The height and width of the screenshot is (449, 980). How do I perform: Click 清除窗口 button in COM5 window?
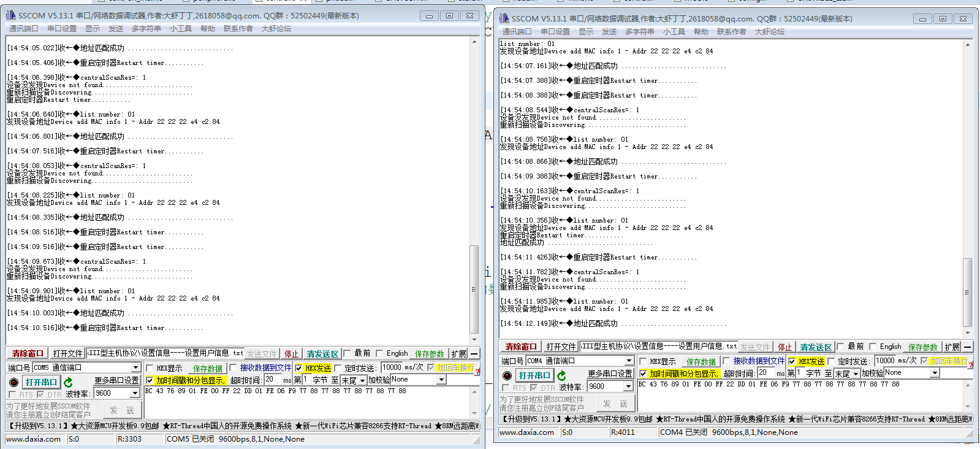pos(28,354)
